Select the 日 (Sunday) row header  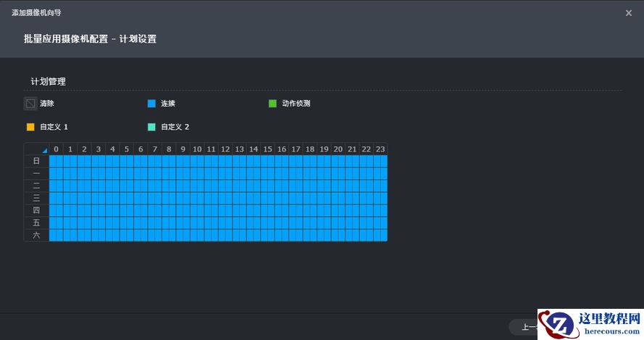point(36,161)
